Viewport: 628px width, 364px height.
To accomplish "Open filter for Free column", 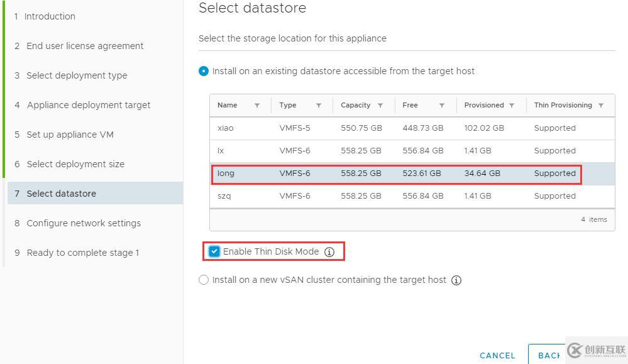I will [x=442, y=106].
